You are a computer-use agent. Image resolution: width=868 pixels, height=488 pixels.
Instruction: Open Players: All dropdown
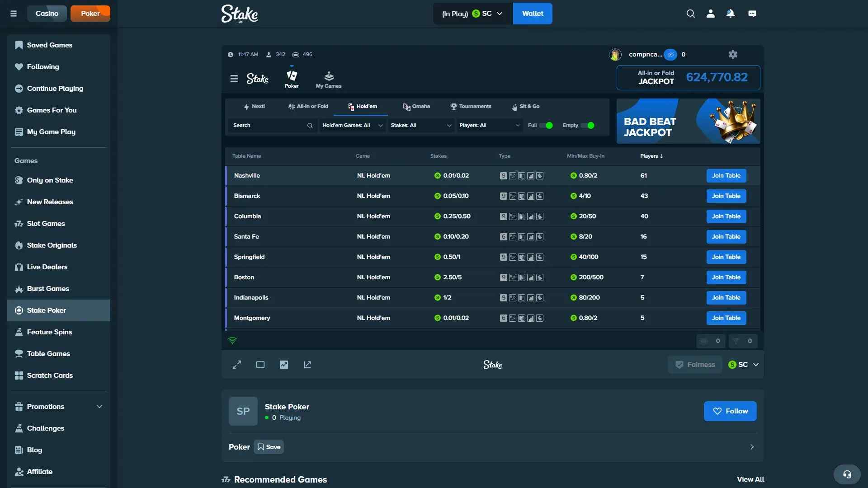click(490, 125)
